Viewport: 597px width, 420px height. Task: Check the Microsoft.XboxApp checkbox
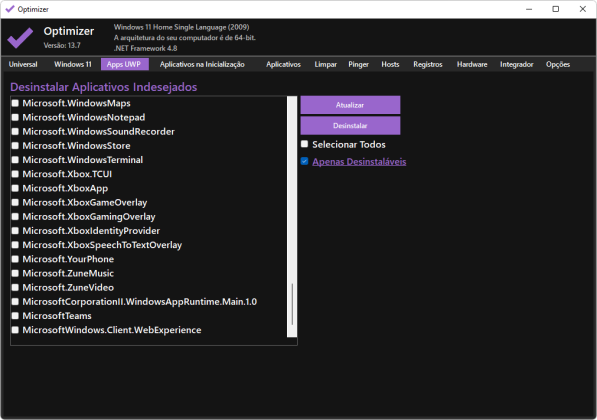15,188
